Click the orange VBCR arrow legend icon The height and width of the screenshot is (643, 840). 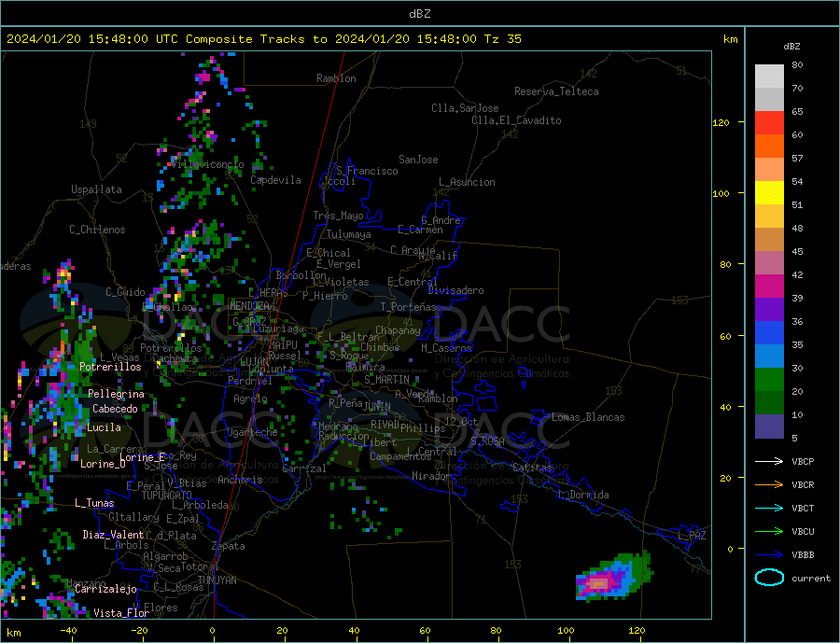point(769,484)
